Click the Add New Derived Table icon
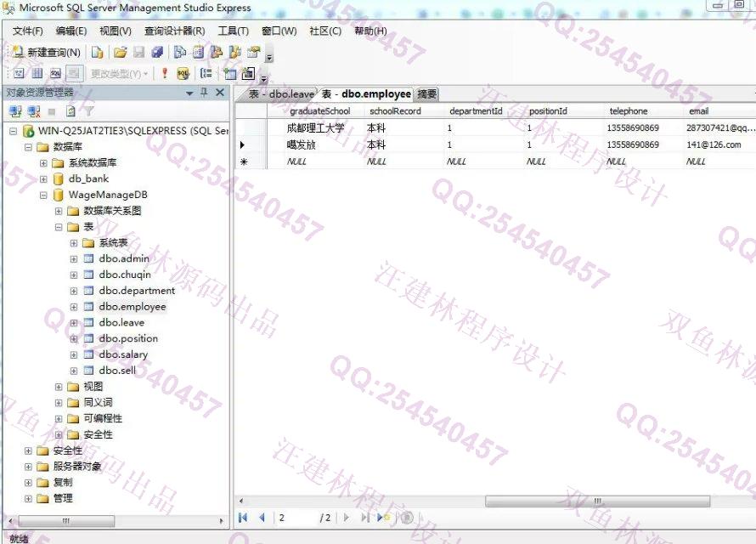This screenshot has width=756, height=544. 248,73
